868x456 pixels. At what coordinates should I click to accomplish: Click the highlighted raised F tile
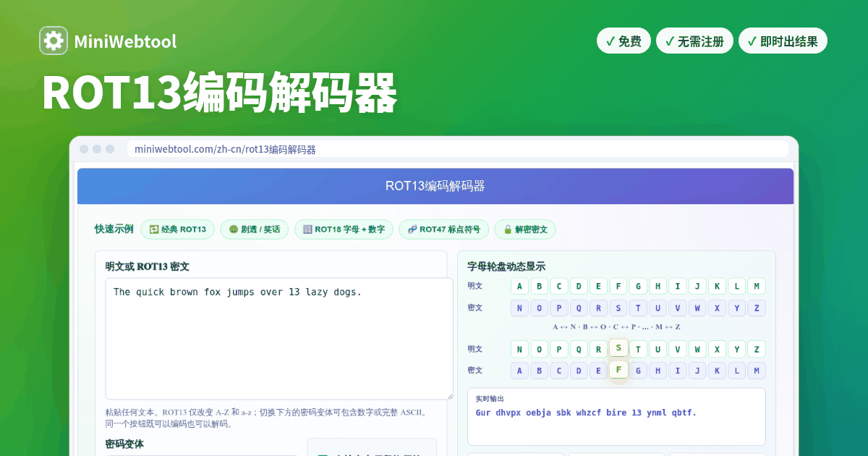tap(618, 369)
